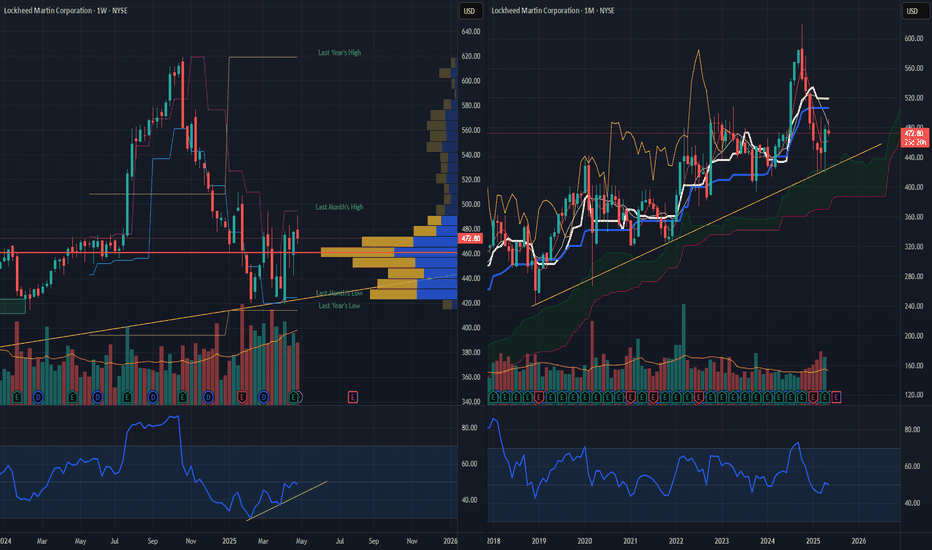Open the December 2024 dividend marker on the weekly chart

click(208, 397)
